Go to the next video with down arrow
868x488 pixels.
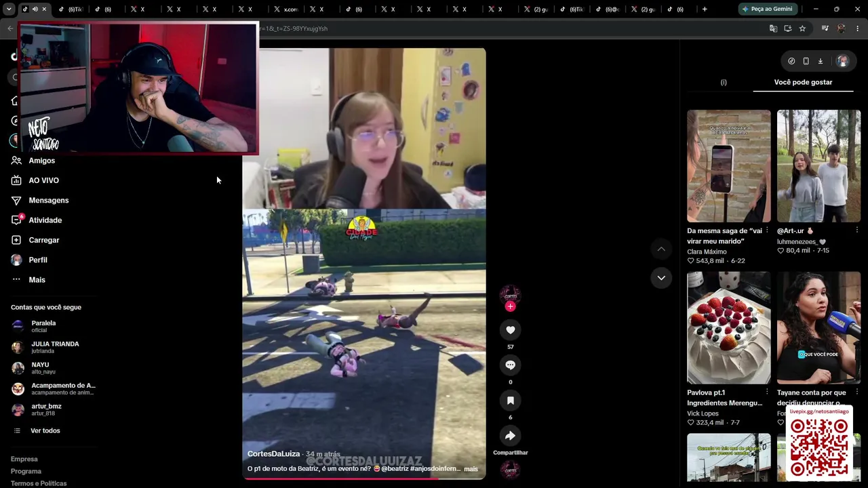661,278
